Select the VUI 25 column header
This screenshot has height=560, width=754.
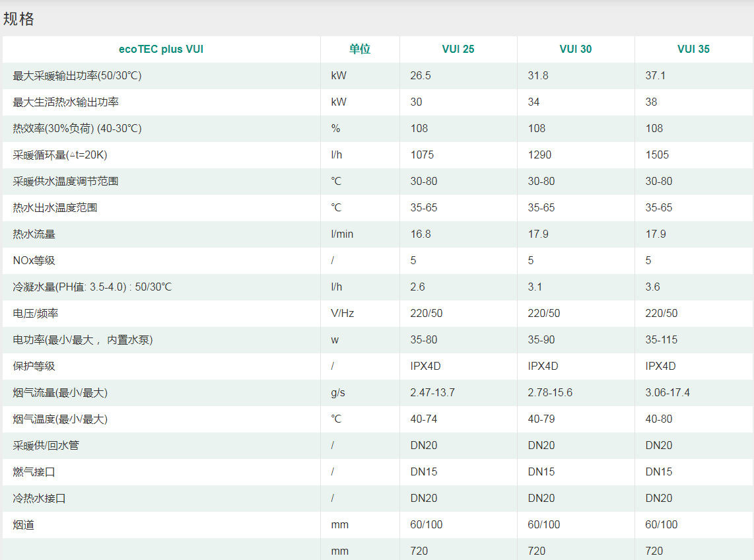pos(458,49)
